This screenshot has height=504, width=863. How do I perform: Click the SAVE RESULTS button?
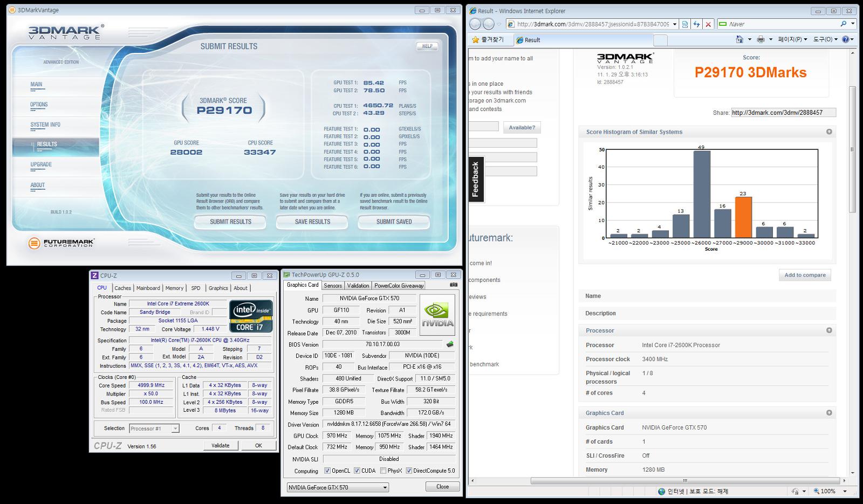(312, 222)
